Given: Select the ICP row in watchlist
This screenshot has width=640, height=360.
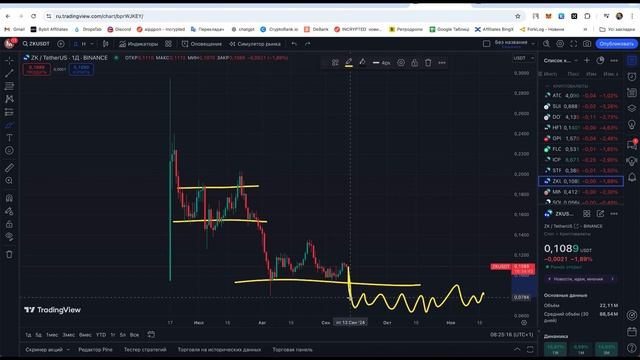Looking at the screenshot, I should (x=581, y=160).
